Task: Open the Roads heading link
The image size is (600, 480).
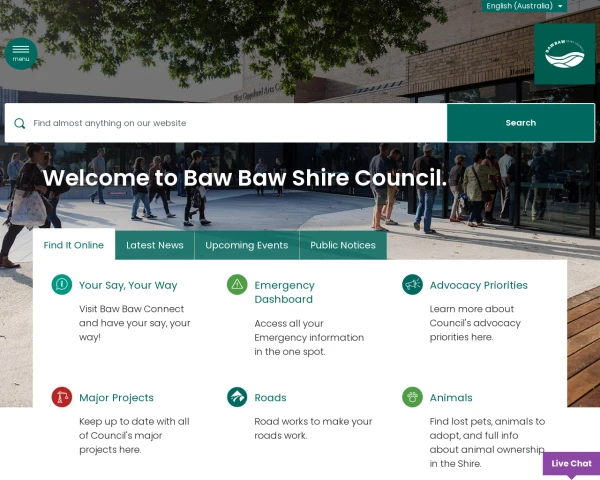Action: (x=270, y=398)
